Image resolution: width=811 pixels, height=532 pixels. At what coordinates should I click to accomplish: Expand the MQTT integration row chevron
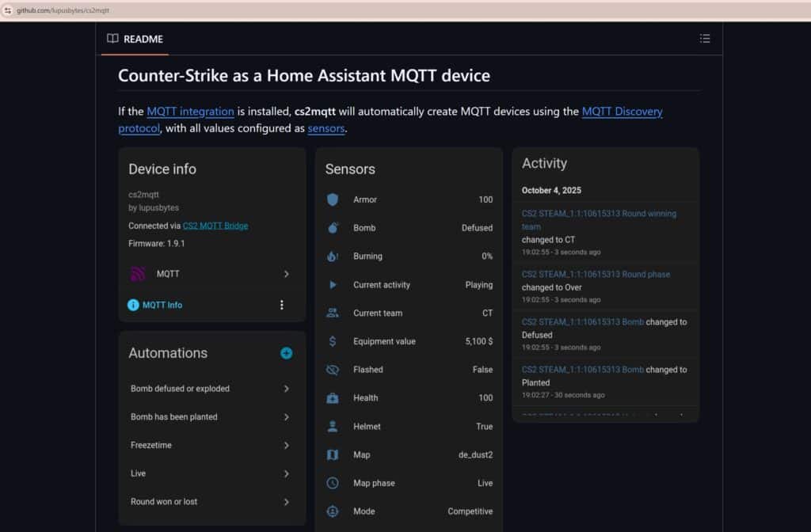[x=286, y=274]
